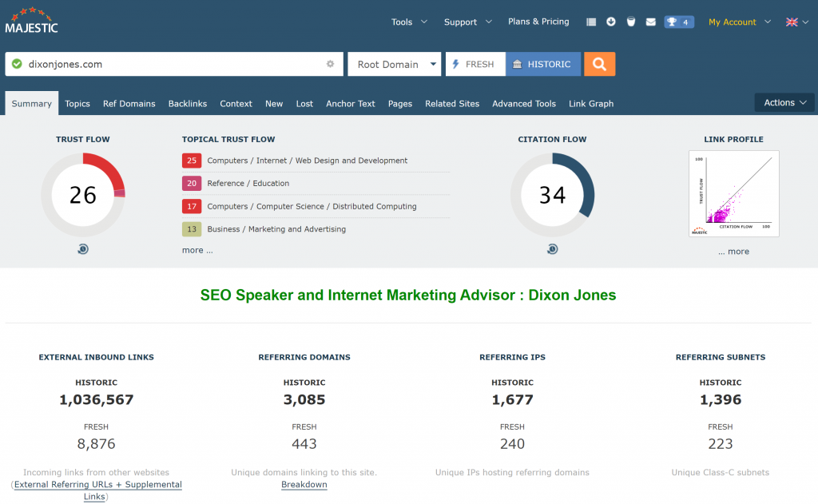
Task: Open the Root Domain dropdown
Action: coord(395,64)
